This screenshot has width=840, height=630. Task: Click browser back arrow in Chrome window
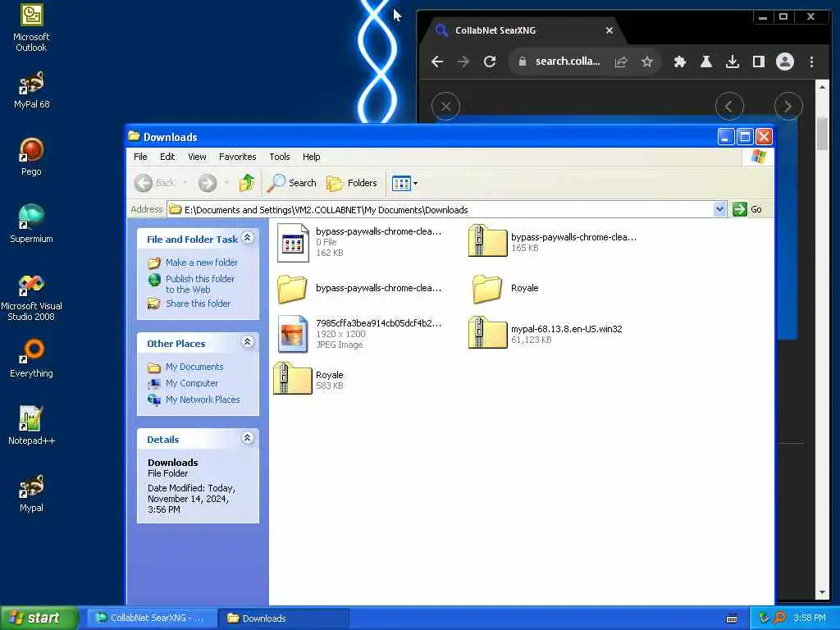(437, 62)
